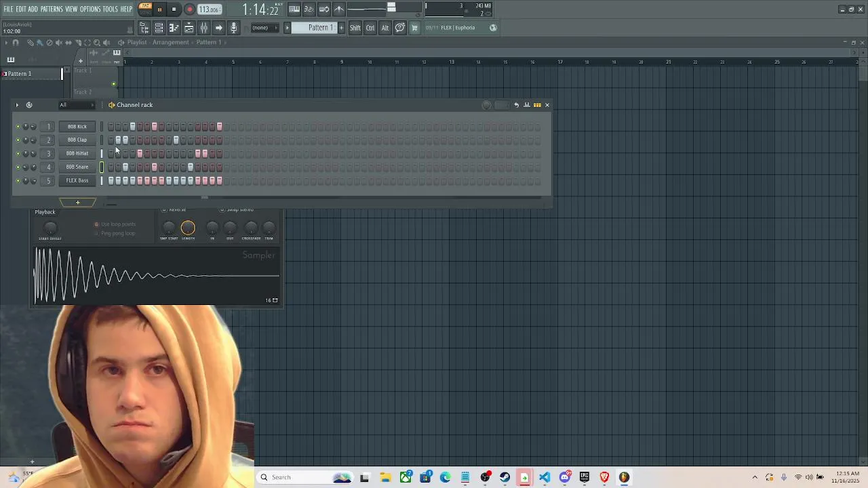Select the FLEX Bass channel button
The height and width of the screenshot is (488, 868).
[77, 181]
